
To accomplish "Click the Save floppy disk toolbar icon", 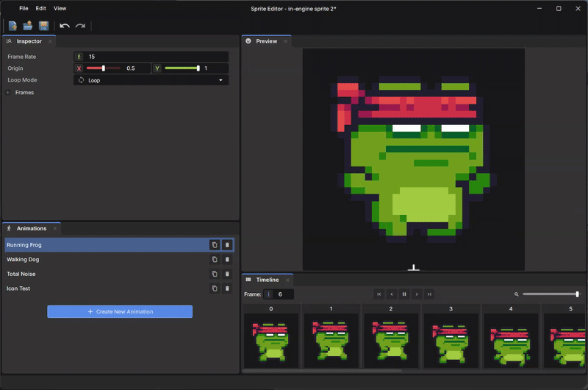I will point(43,26).
